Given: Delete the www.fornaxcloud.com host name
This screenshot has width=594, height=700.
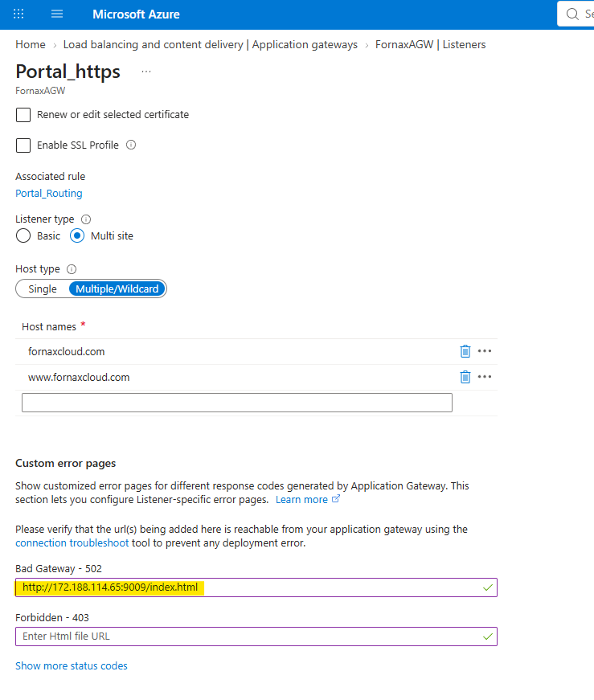Looking at the screenshot, I should coord(465,377).
